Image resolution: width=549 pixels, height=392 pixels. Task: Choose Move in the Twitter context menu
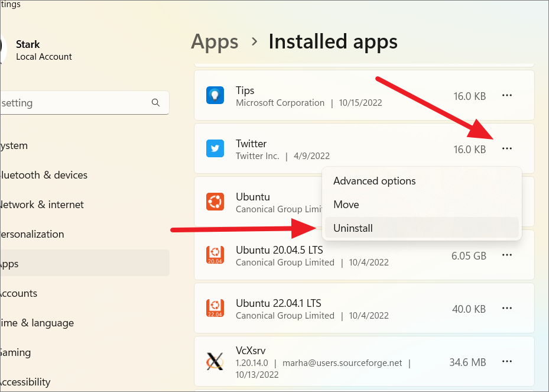pos(421,205)
